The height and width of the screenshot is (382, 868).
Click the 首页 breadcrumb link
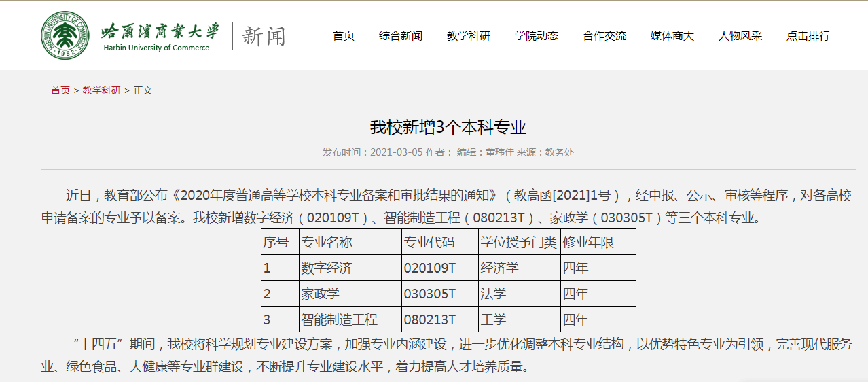coord(60,90)
